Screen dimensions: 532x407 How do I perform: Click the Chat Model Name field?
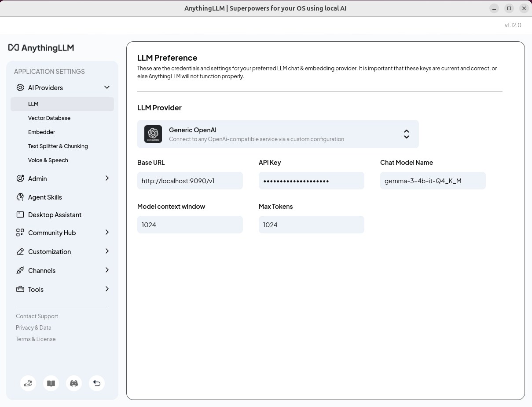coord(433,181)
